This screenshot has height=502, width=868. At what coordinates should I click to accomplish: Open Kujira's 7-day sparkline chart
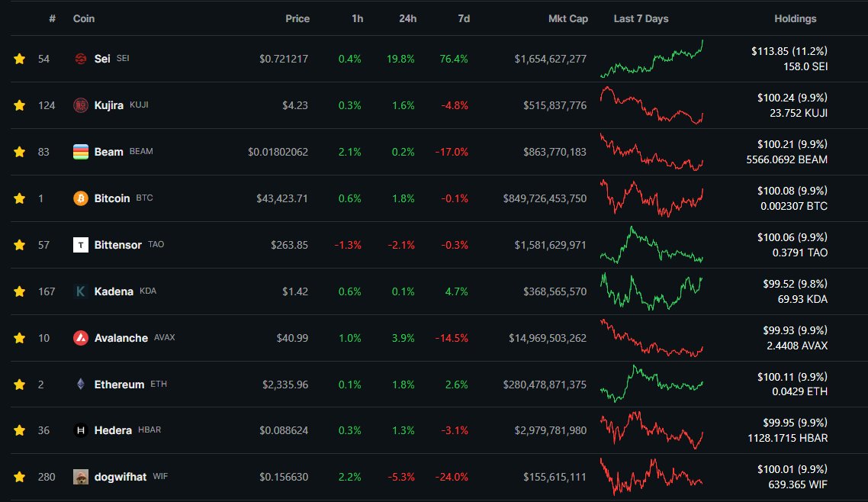coord(651,105)
